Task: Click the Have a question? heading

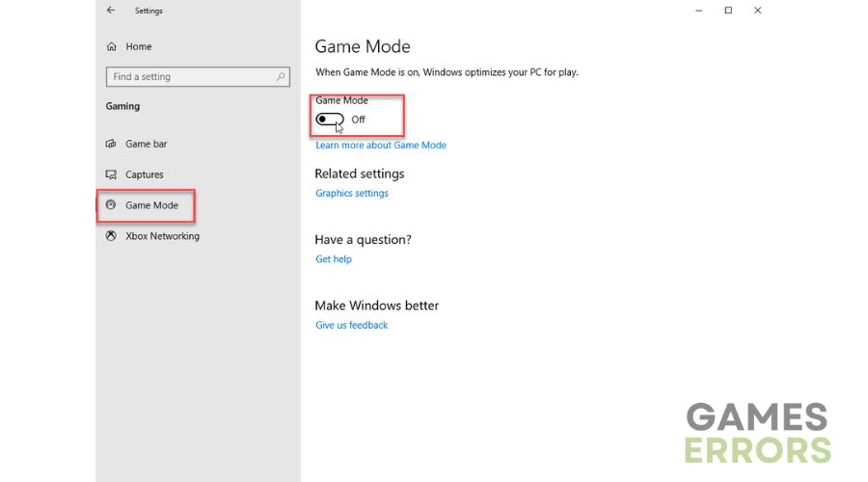Action: click(x=364, y=240)
